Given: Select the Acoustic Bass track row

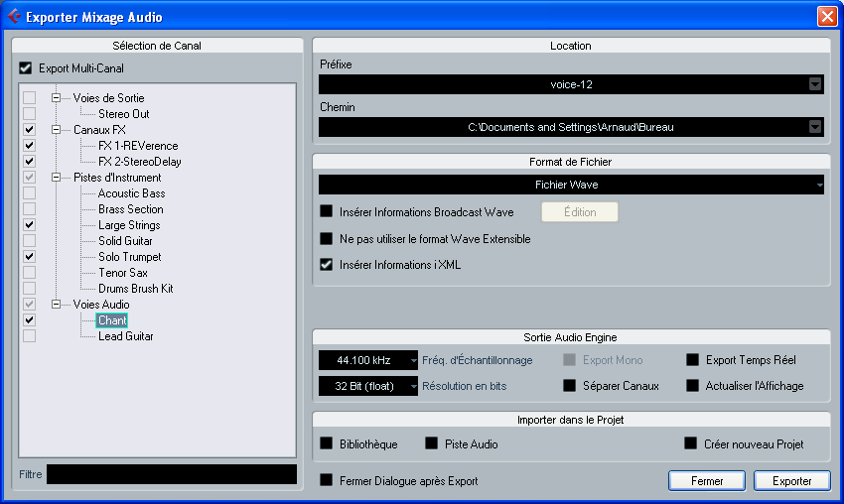Looking at the screenshot, I should pyautogui.click(x=131, y=193).
